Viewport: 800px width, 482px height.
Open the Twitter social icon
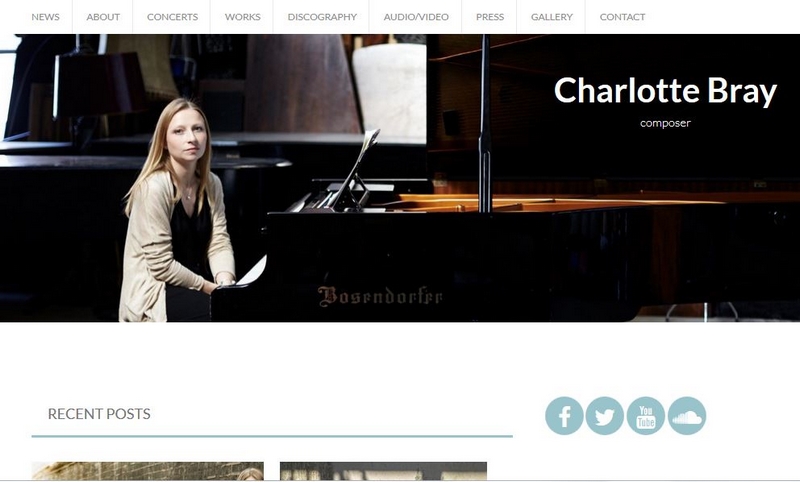pos(605,416)
